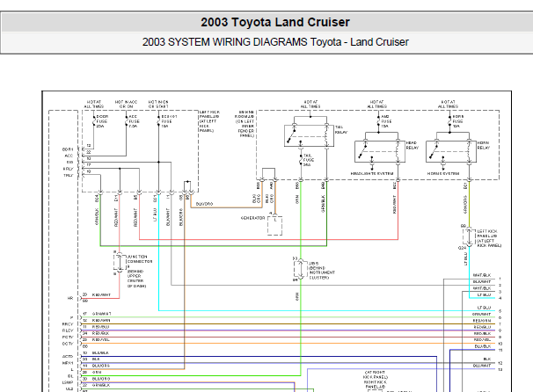Select RED/BLK wire label at pin 24
The width and height of the screenshot is (533, 392).
coord(100,333)
